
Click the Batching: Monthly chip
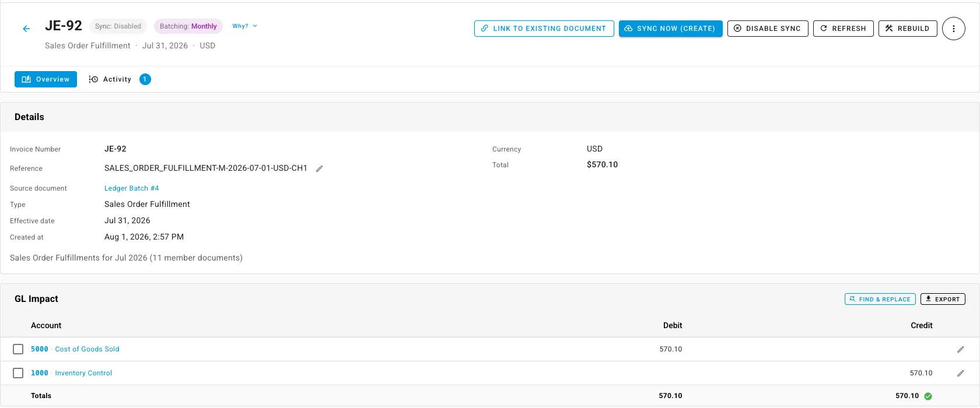tap(188, 26)
